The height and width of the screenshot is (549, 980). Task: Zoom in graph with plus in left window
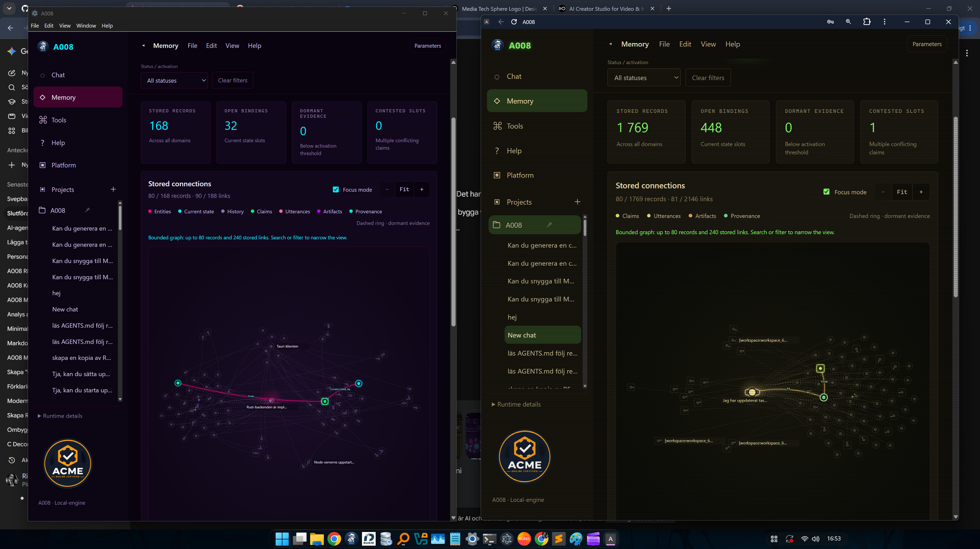click(x=422, y=189)
